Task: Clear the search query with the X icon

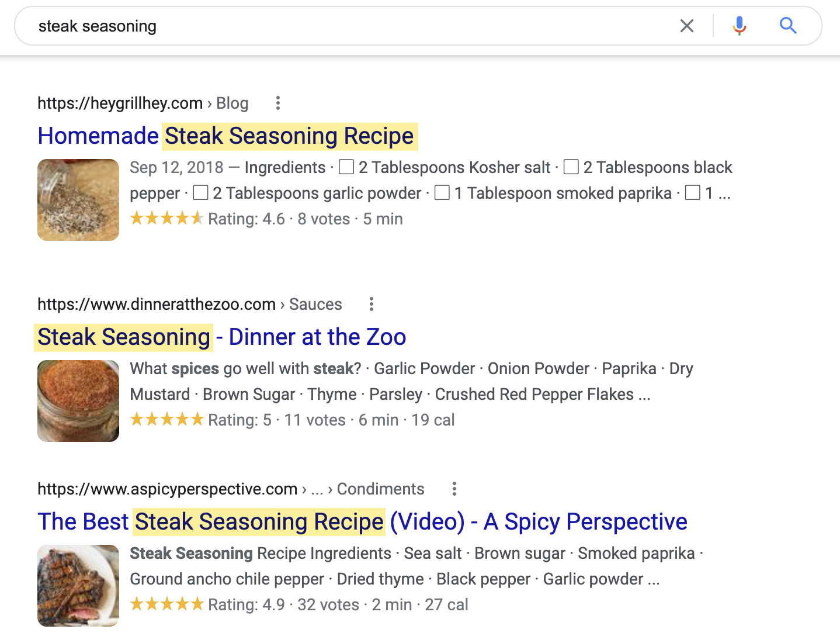Action: (687, 26)
